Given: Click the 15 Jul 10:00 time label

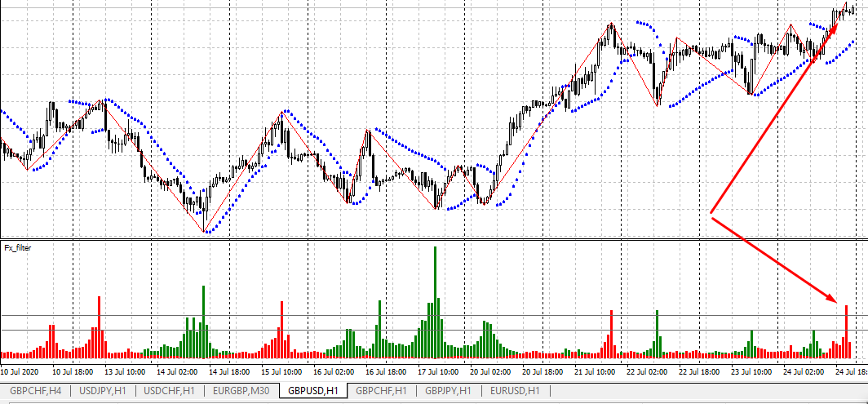Looking at the screenshot, I should 283,371.
